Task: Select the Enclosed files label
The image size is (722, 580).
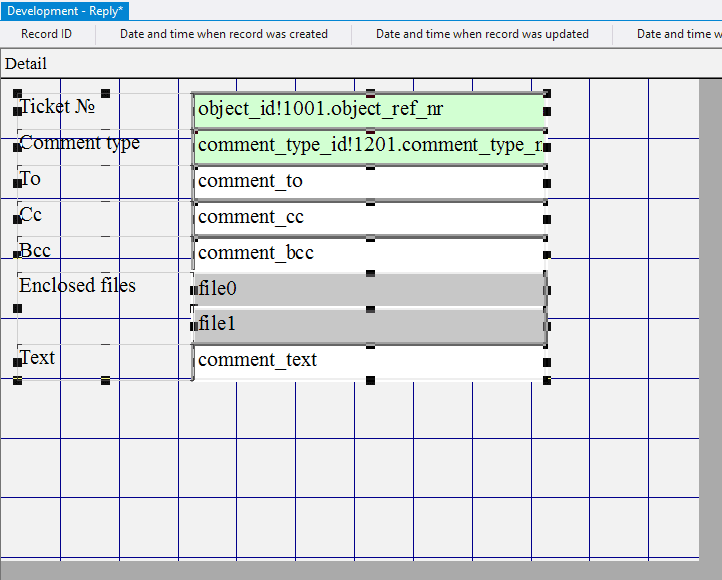Action: pos(78,286)
